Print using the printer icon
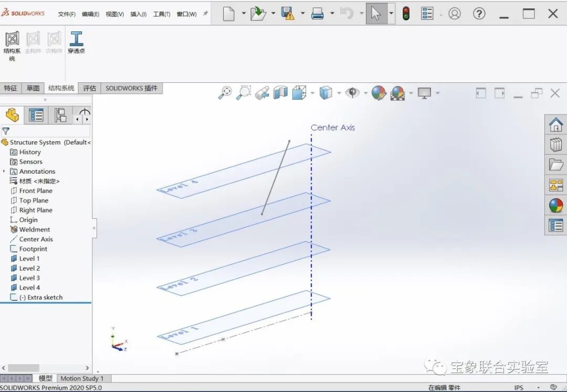 tap(317, 14)
